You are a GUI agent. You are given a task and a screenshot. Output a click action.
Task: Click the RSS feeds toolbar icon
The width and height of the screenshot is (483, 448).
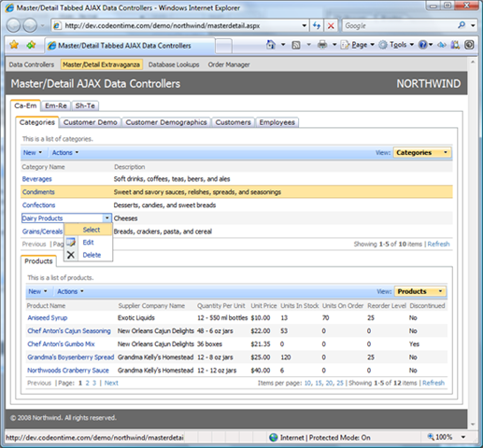[296, 45]
